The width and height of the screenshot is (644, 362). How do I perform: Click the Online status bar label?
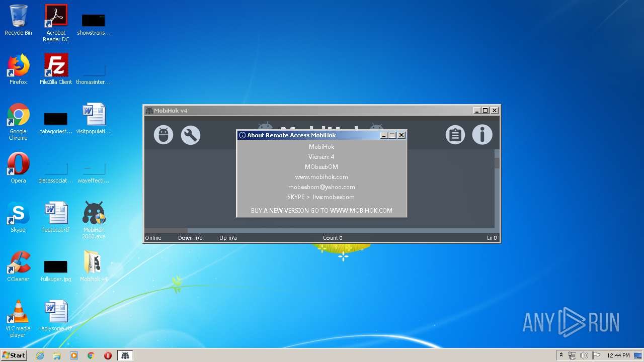153,238
